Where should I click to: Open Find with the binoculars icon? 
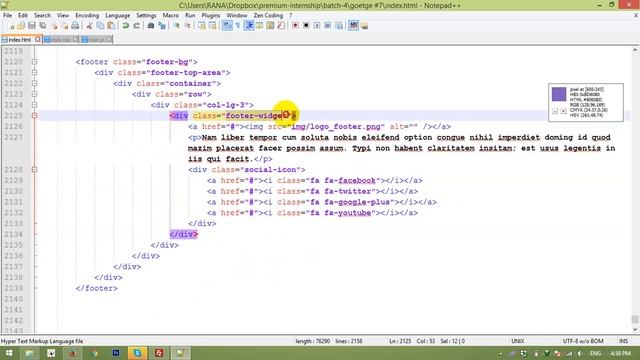coord(151,26)
